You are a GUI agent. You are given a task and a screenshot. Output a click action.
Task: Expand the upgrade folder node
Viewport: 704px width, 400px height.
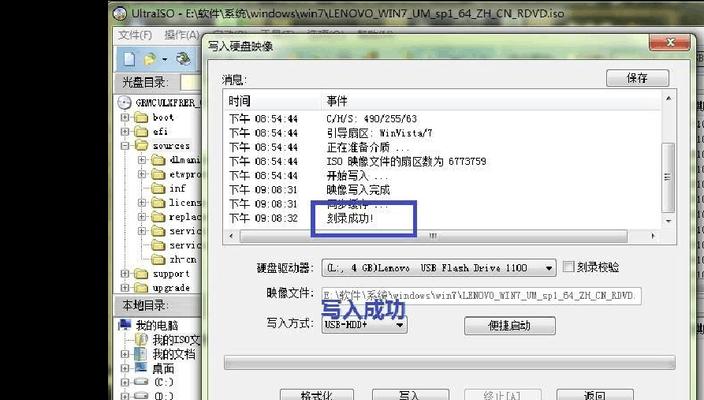[x=125, y=288]
